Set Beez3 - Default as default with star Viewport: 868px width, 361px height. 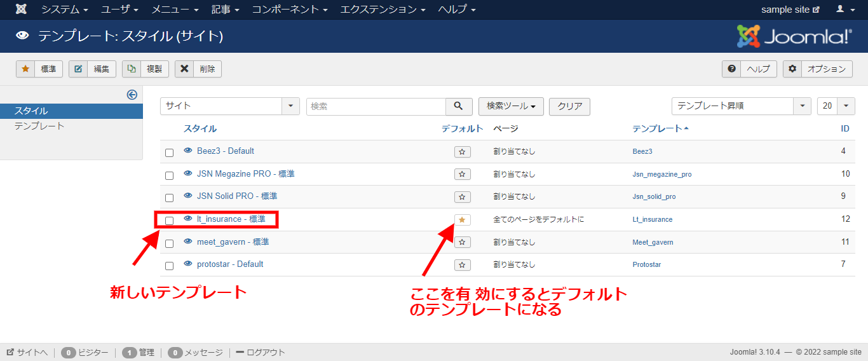[x=462, y=152]
